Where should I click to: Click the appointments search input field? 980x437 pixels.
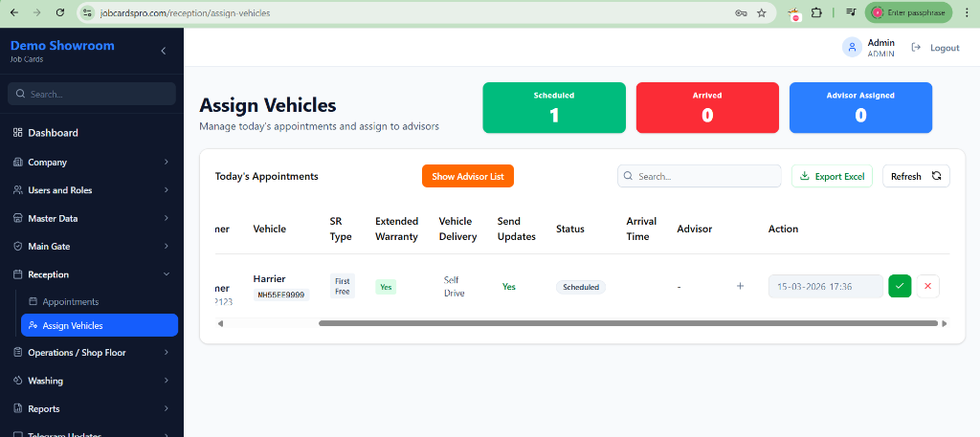click(x=706, y=176)
